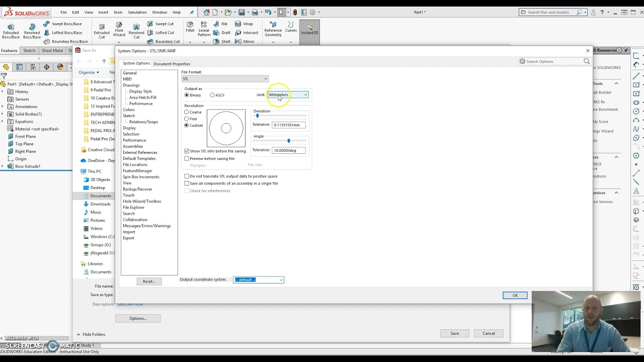Click the Shell feature tool
Screen dimensions: 644x362
point(222,42)
